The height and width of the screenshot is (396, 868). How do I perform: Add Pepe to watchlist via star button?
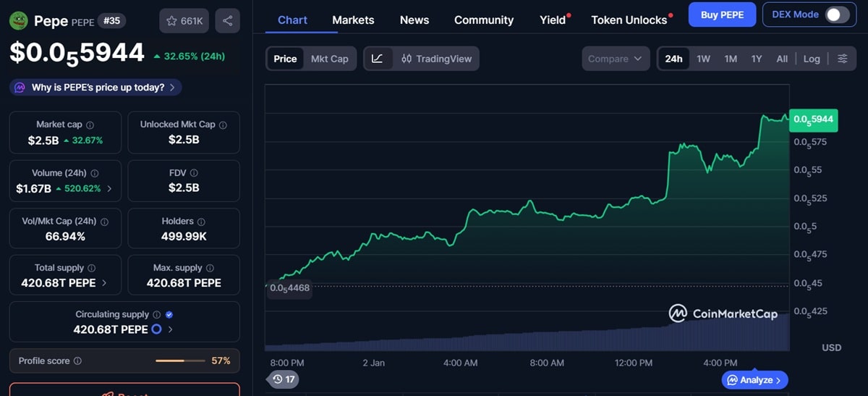[184, 21]
